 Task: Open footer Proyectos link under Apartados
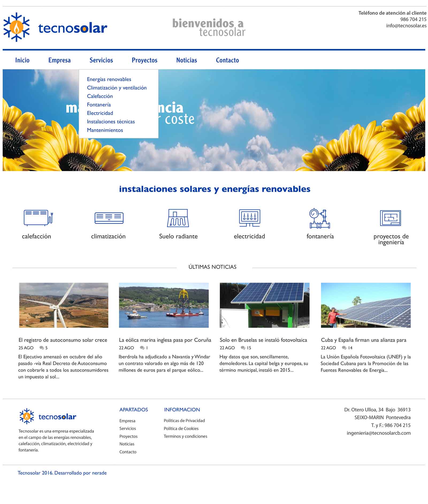click(x=128, y=436)
